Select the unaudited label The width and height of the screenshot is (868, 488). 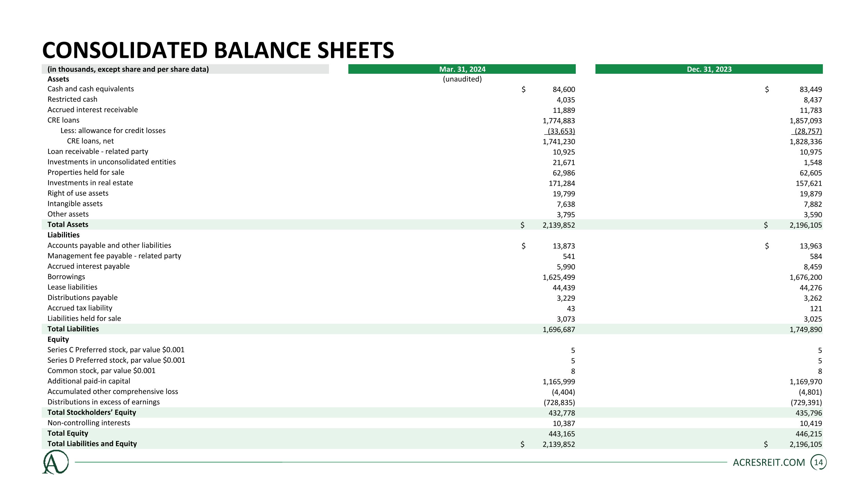tap(462, 79)
